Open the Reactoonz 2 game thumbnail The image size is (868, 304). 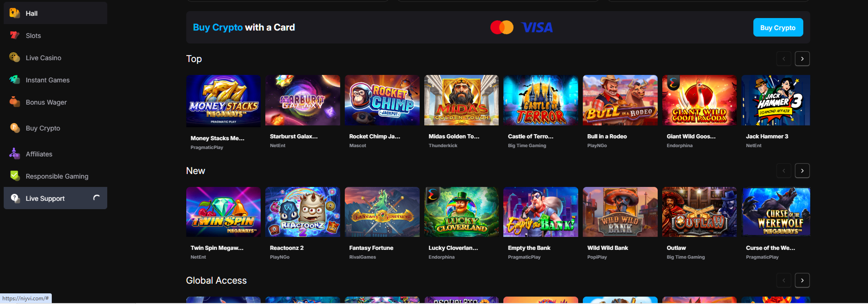tap(302, 212)
